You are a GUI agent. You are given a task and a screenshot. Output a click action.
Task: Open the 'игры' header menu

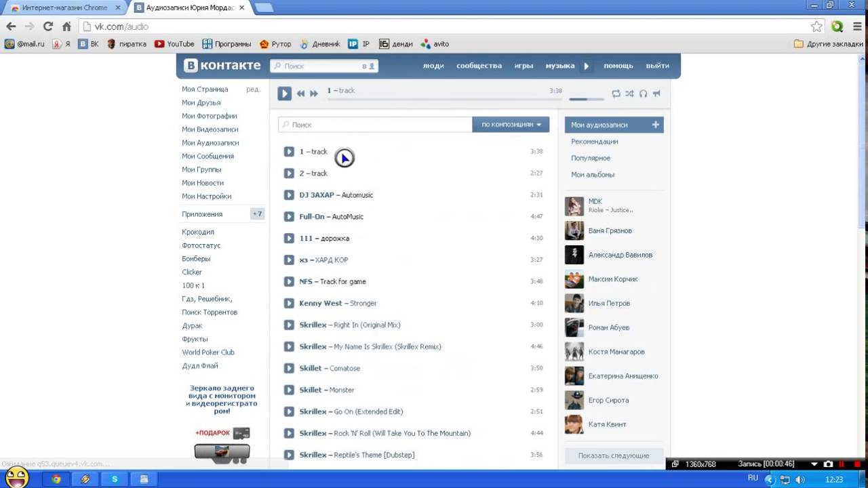[524, 66]
